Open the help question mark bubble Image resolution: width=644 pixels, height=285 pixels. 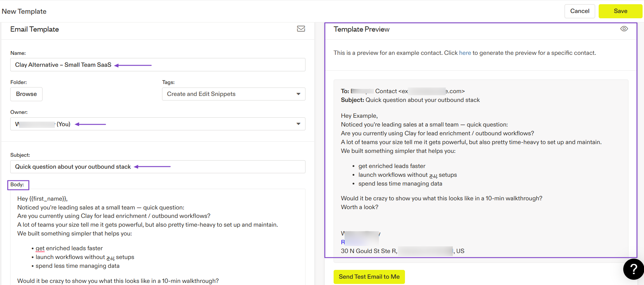click(x=633, y=269)
